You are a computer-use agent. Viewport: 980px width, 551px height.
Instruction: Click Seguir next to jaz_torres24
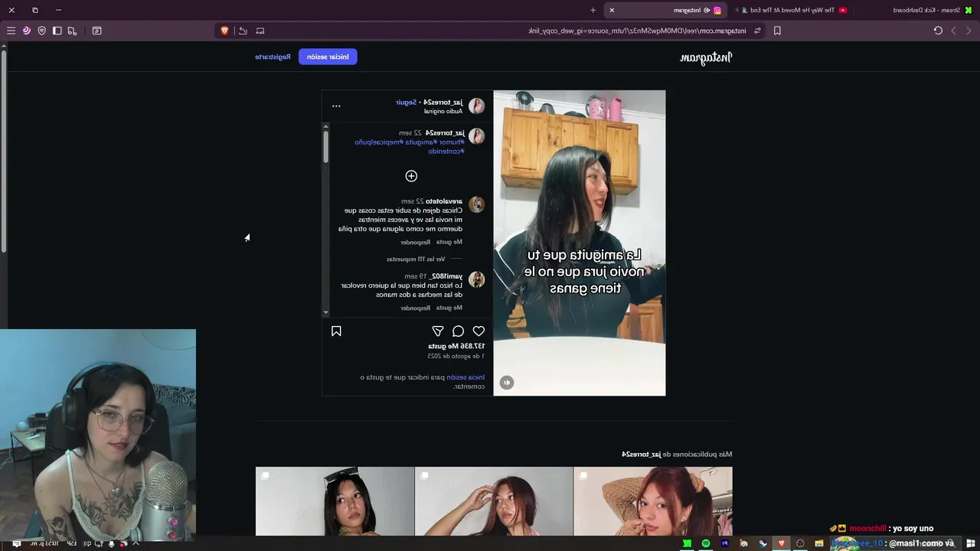pyautogui.click(x=406, y=103)
